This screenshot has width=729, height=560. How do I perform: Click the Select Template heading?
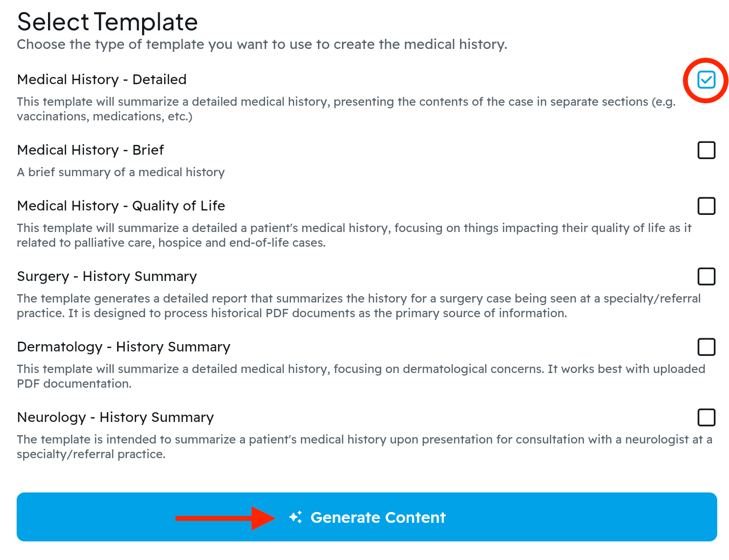[x=107, y=22]
